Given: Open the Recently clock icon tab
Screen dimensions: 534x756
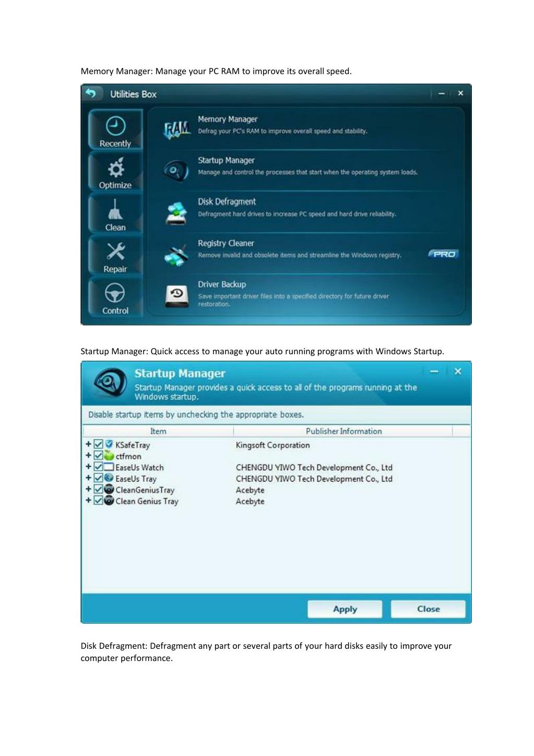Looking at the screenshot, I should click(x=115, y=129).
